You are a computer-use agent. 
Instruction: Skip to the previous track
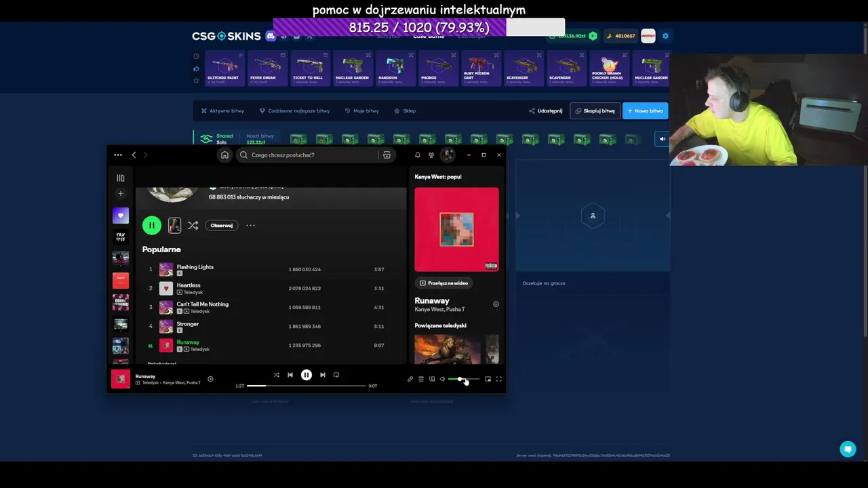click(290, 375)
